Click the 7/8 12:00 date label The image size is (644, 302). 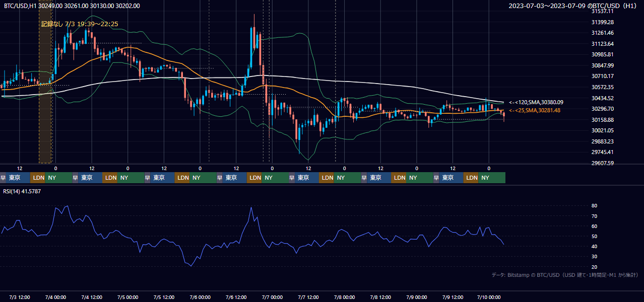tap(380, 297)
